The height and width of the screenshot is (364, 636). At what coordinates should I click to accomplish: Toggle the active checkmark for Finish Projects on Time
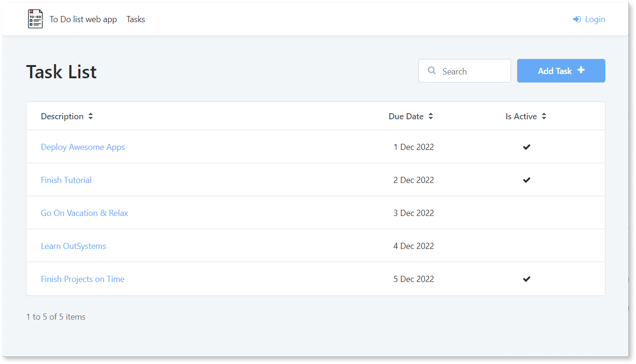[x=527, y=279]
